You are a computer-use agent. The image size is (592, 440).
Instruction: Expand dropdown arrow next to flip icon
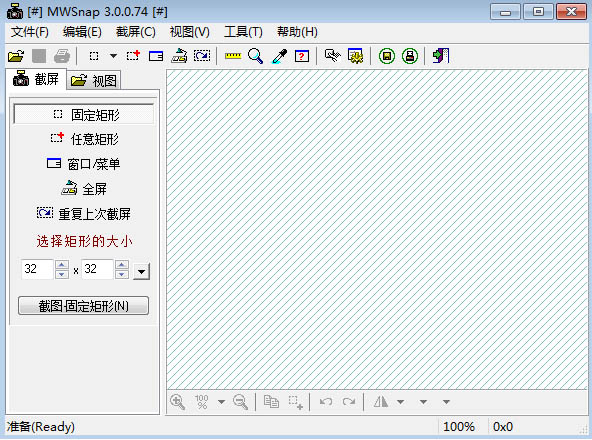point(401,402)
